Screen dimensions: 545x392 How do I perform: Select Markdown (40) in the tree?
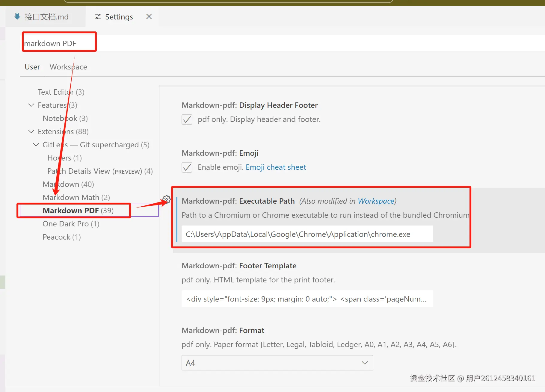pos(68,184)
